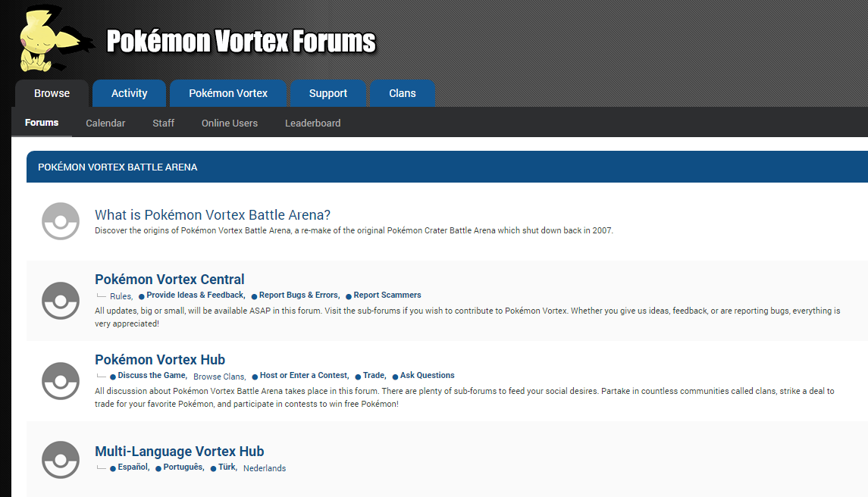The height and width of the screenshot is (497, 868).
Task: Open the Leaderboard page
Action: pos(313,123)
